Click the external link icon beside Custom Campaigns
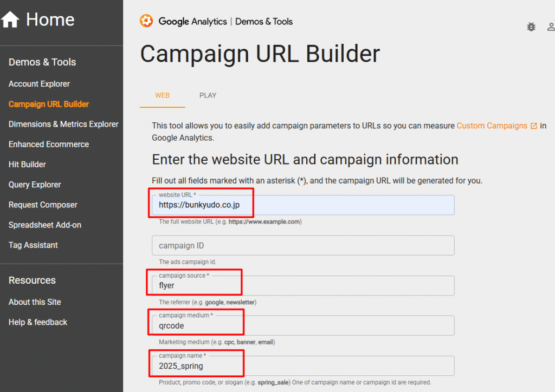Viewport: 555px width, 392px height. click(x=533, y=125)
